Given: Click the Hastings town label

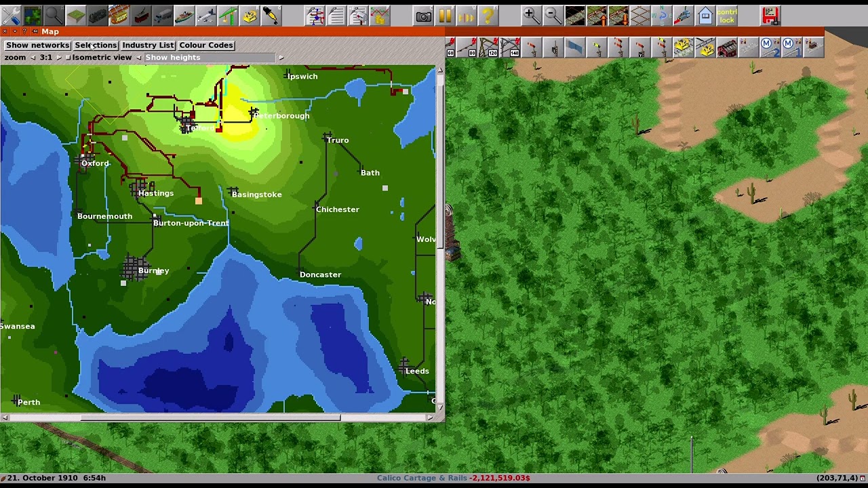Looking at the screenshot, I should tap(156, 193).
